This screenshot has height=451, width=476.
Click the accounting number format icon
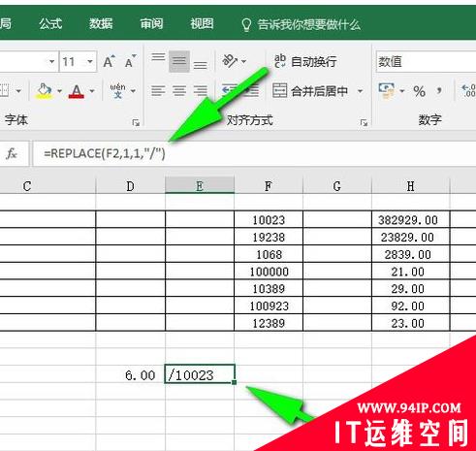[x=387, y=91]
